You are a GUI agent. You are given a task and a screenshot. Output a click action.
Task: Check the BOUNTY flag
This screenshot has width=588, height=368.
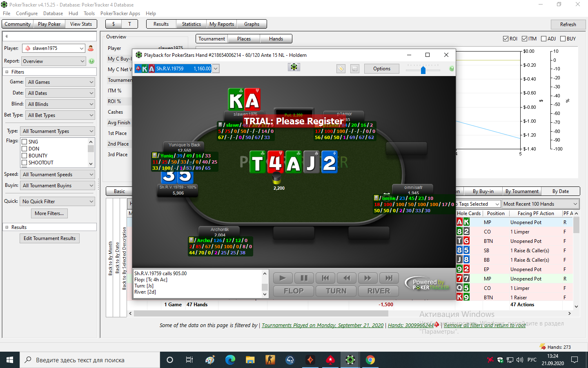pos(24,156)
